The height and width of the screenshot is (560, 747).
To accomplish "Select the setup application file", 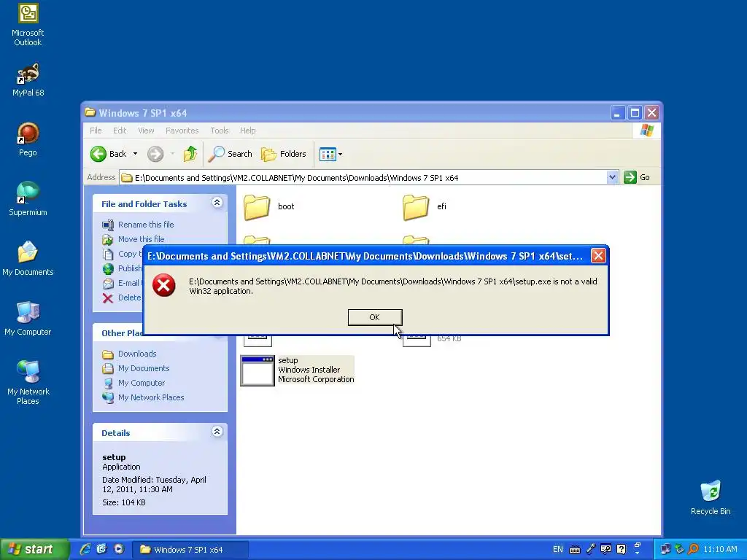I will (x=298, y=370).
